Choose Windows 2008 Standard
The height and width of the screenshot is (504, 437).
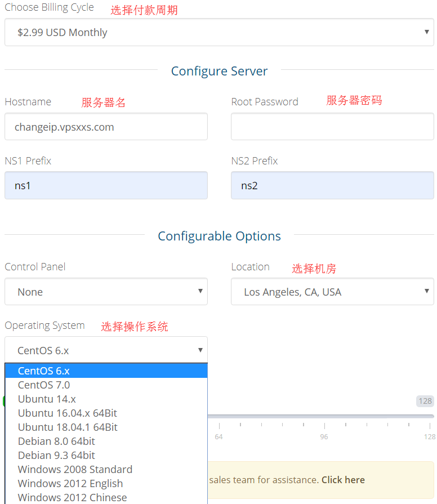pos(106,470)
